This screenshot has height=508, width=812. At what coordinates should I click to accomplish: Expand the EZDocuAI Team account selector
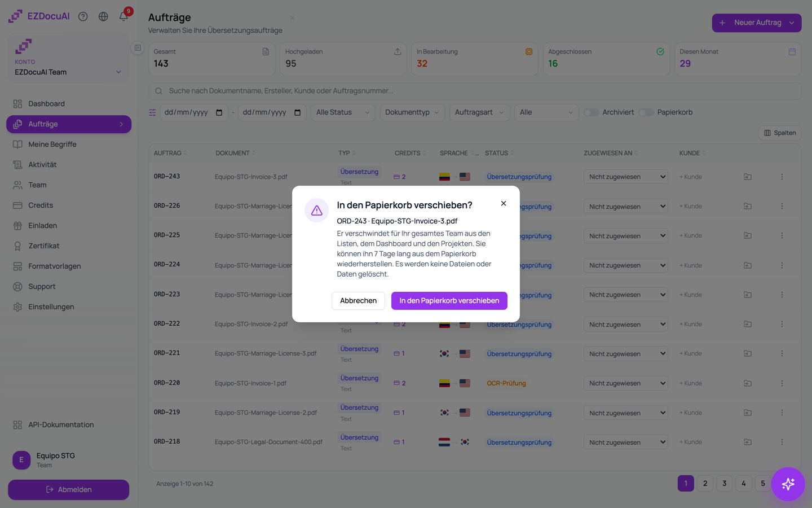(68, 72)
